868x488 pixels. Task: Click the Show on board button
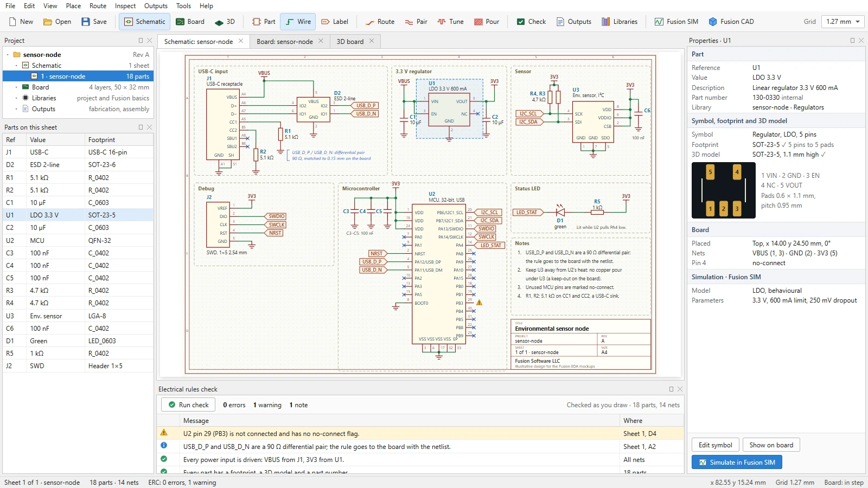(x=771, y=445)
